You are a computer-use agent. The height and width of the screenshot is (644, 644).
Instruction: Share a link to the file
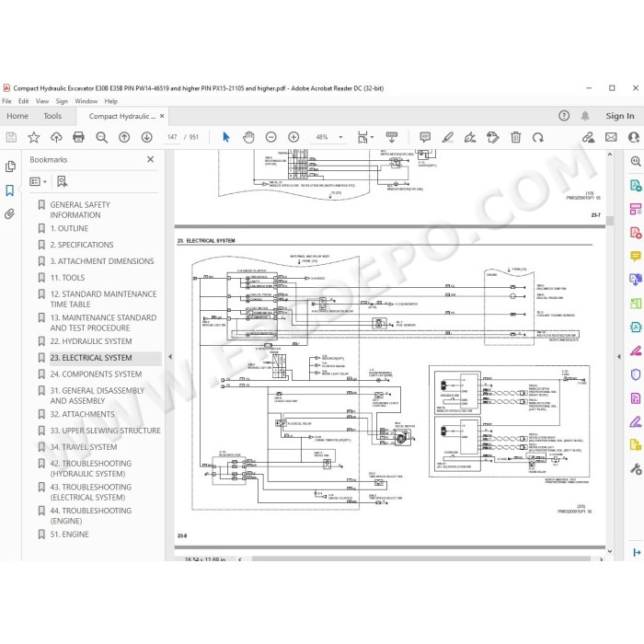[588, 137]
